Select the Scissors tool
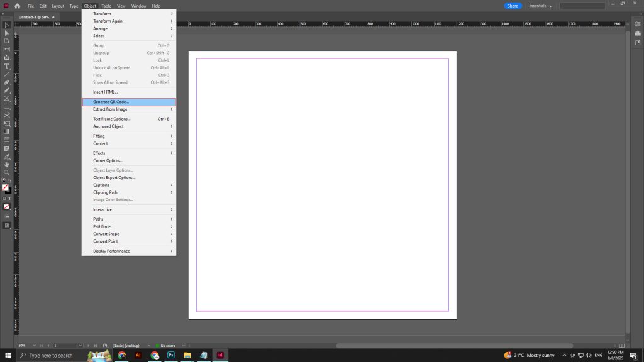 8,115
